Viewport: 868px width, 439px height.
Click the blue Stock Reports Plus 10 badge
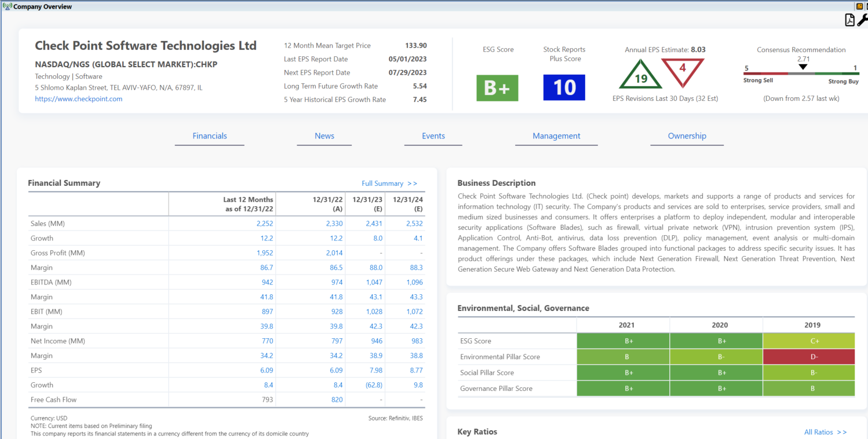pos(564,87)
